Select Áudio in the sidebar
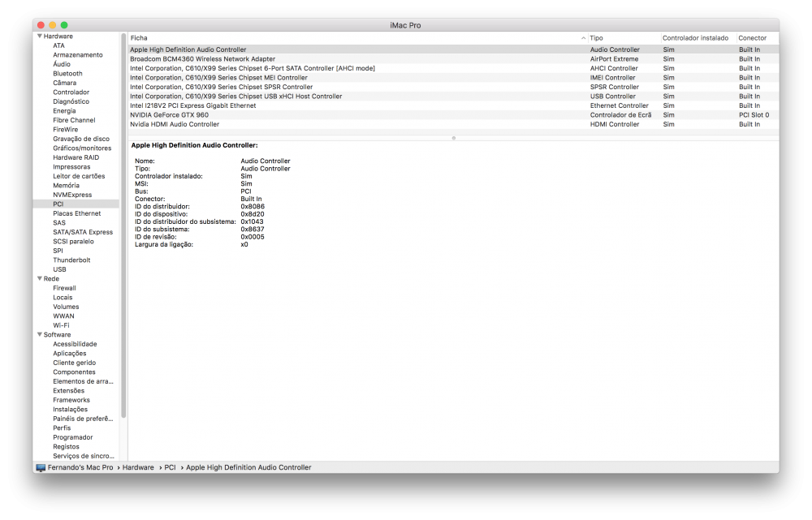The height and width of the screenshot is (520, 812). coord(62,64)
